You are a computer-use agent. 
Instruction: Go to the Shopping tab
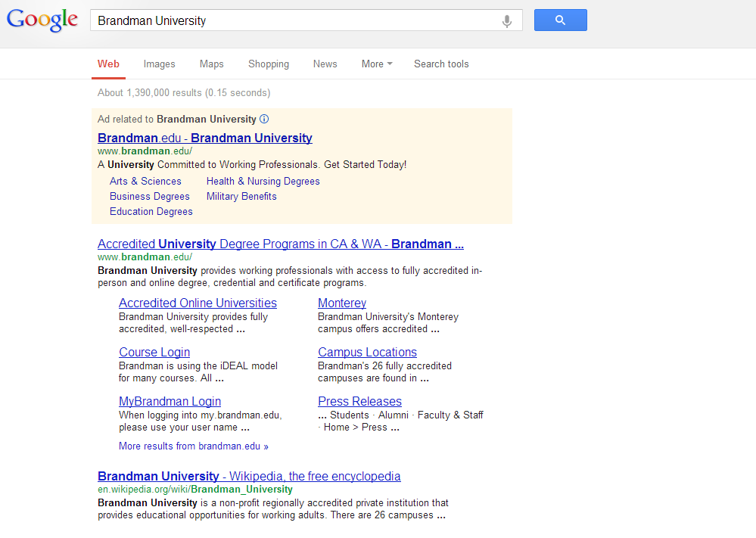[x=269, y=64]
